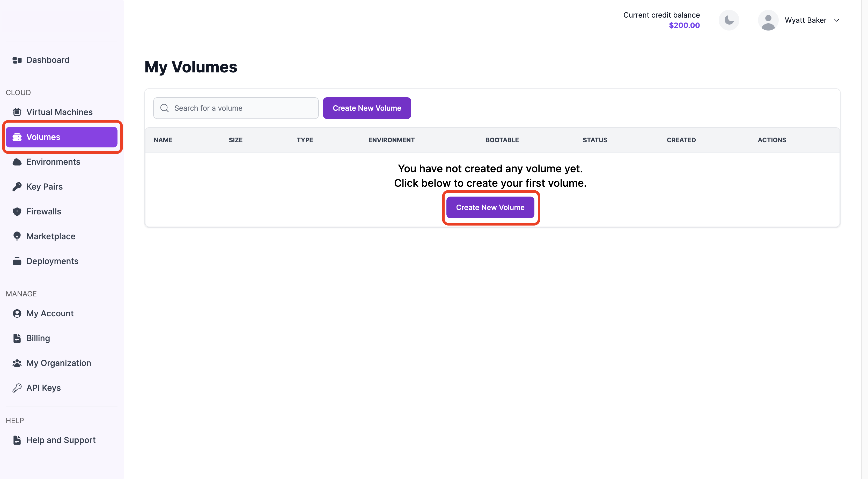This screenshot has height=479, width=868.
Task: Open Help and Support link
Action: point(62,440)
